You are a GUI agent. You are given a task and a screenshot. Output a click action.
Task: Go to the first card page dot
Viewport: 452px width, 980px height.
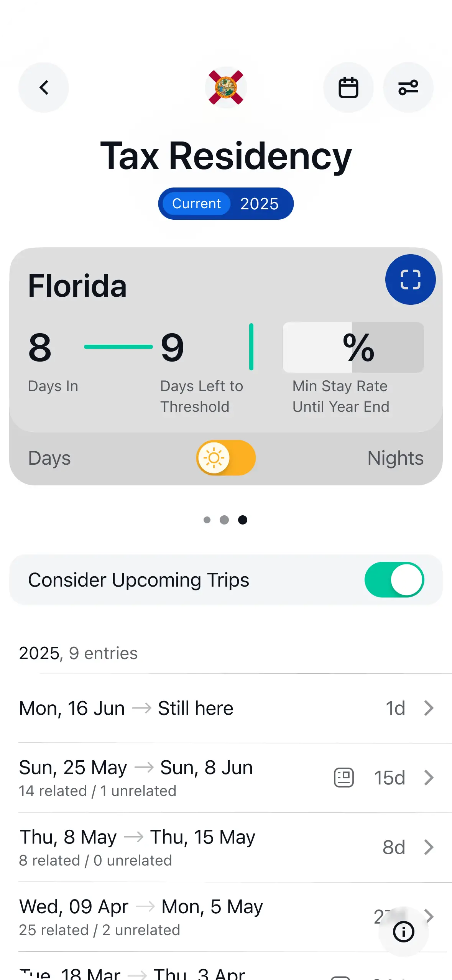[x=207, y=520]
